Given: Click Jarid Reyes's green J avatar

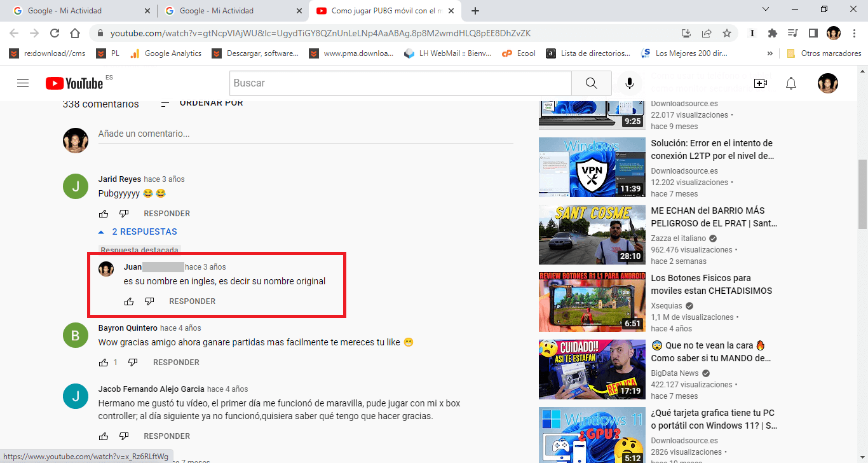Looking at the screenshot, I should pyautogui.click(x=76, y=186).
